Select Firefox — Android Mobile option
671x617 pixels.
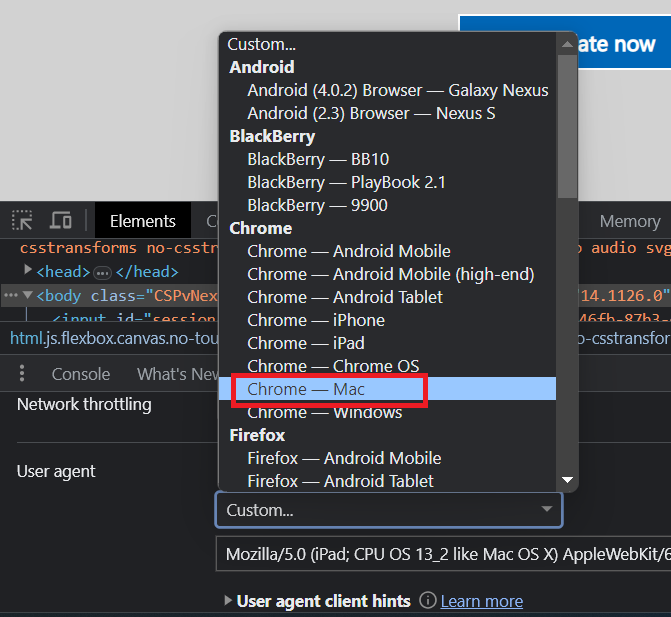click(387, 458)
